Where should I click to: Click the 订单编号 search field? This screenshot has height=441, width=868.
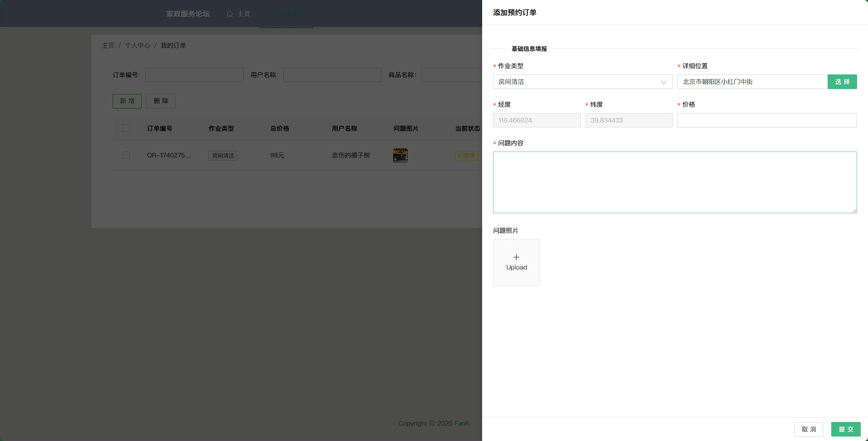coord(194,75)
